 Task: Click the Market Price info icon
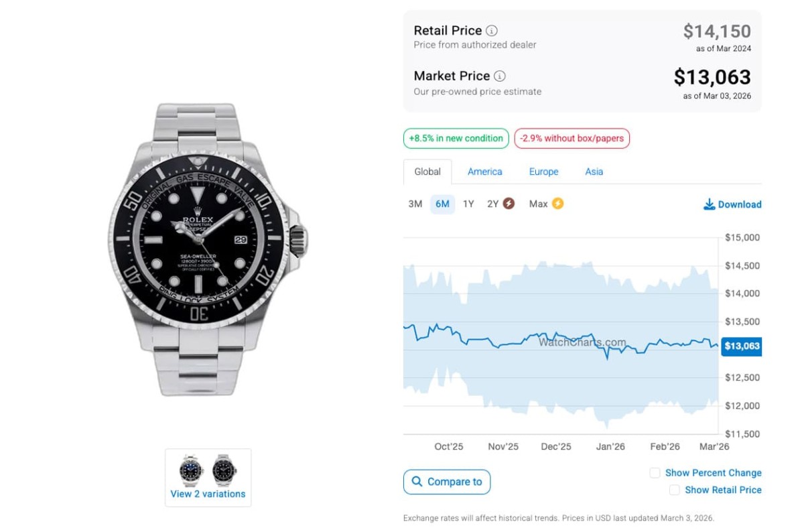[x=500, y=76]
